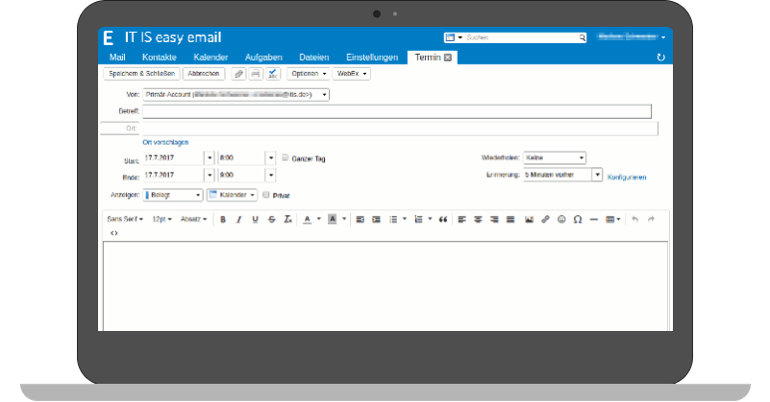Expand the Erinnerung reminder dropdown
770x402 pixels.
click(597, 175)
